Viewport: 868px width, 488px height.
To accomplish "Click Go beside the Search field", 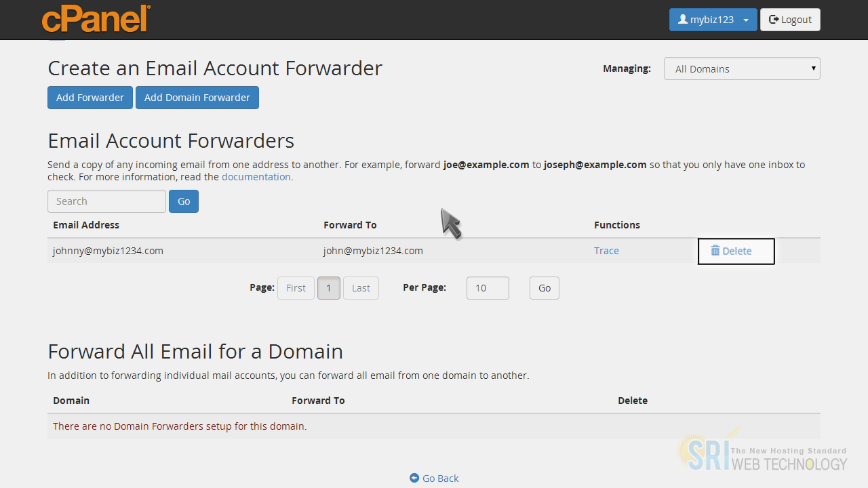I will coord(183,201).
